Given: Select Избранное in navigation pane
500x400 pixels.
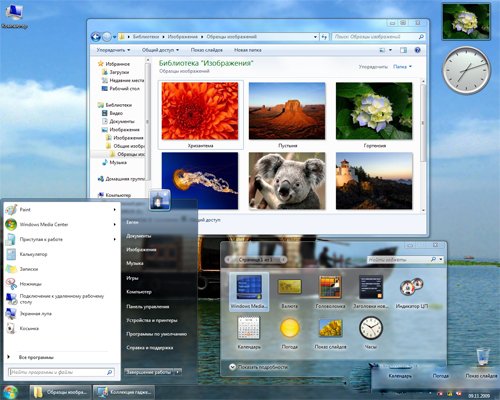Looking at the screenshot, I should 114,64.
